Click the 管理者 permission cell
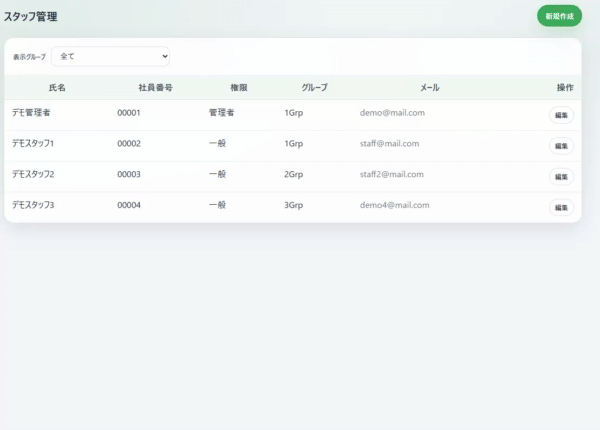 pos(222,112)
